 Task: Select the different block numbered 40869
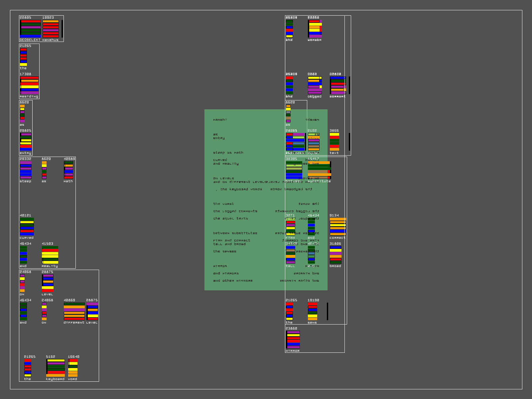pyautogui.click(x=74, y=311)
